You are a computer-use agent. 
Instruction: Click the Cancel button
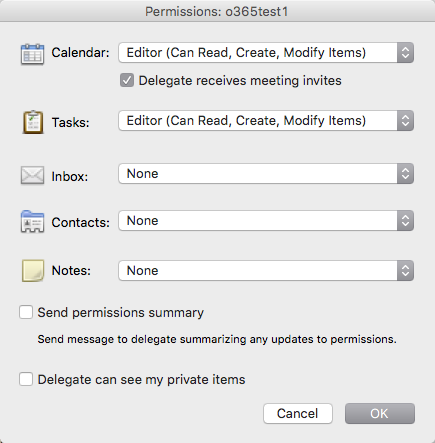click(298, 414)
